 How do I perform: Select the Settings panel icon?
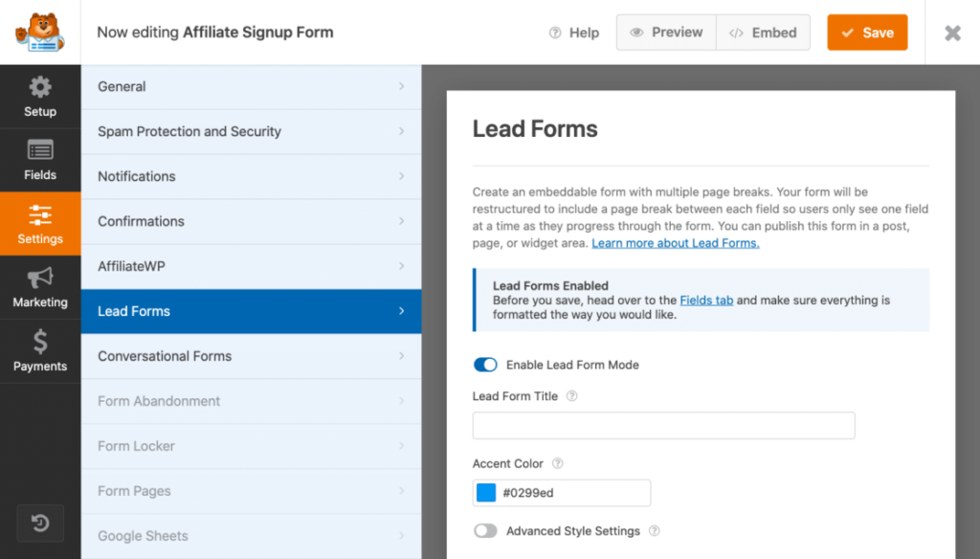40,223
